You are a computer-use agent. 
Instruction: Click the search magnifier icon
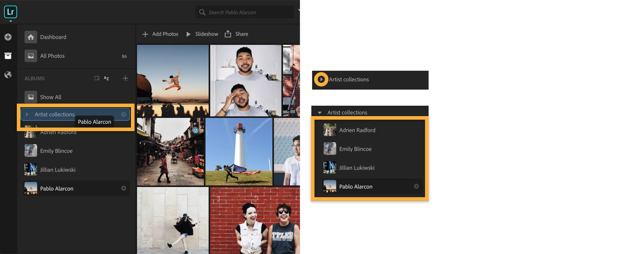click(x=202, y=12)
